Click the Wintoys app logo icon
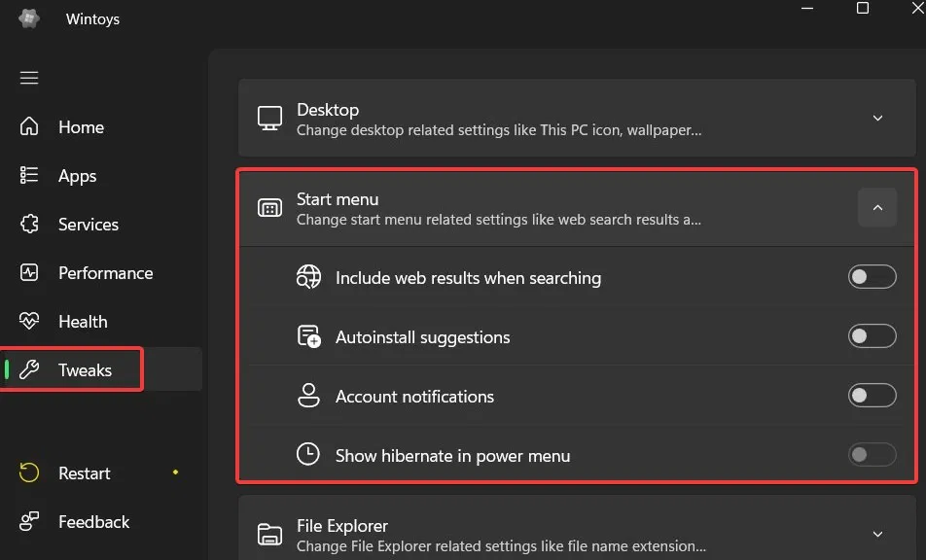 coord(29,18)
